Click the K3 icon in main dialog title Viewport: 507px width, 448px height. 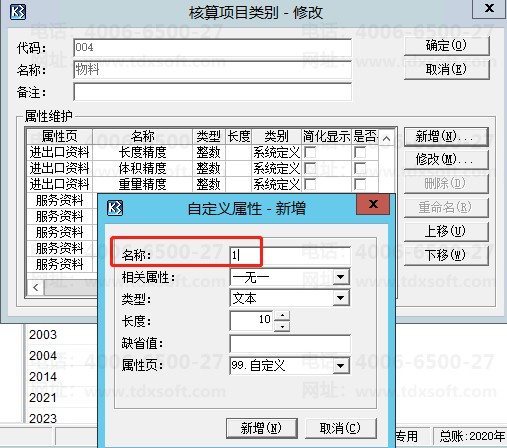pyautogui.click(x=18, y=12)
